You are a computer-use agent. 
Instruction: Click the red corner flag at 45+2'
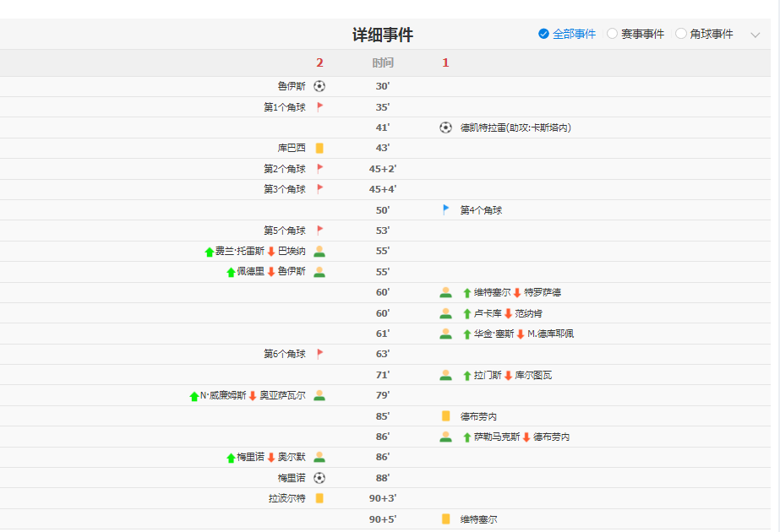coord(320,169)
